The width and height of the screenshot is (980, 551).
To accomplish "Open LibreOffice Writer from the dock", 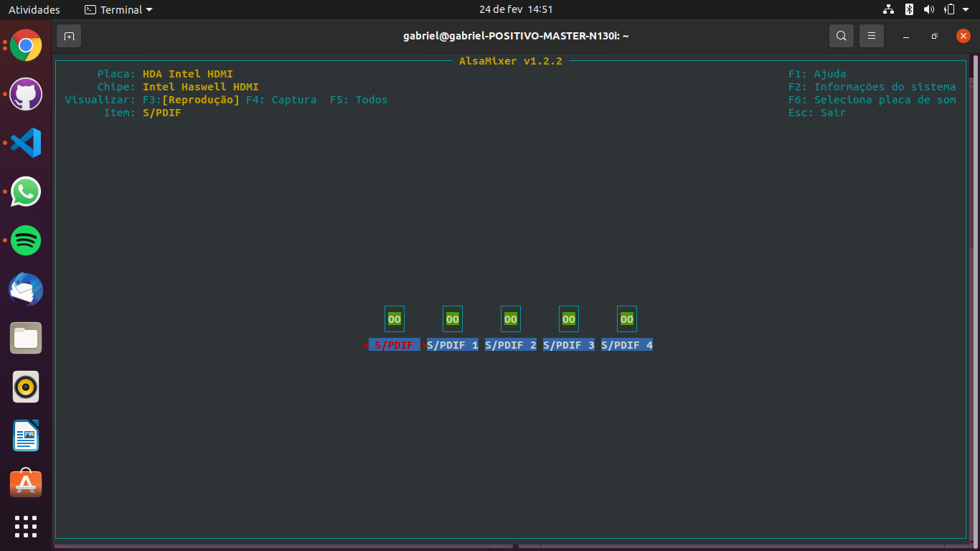I will tap(26, 435).
